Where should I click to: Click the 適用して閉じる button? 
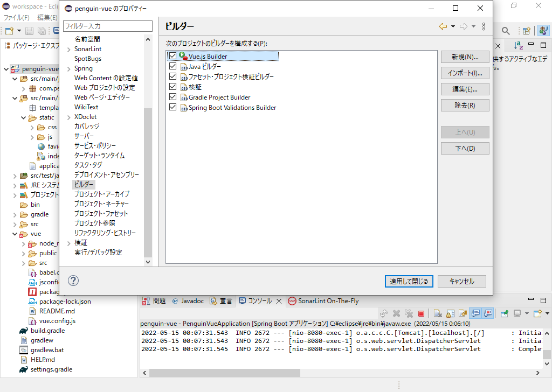409,281
